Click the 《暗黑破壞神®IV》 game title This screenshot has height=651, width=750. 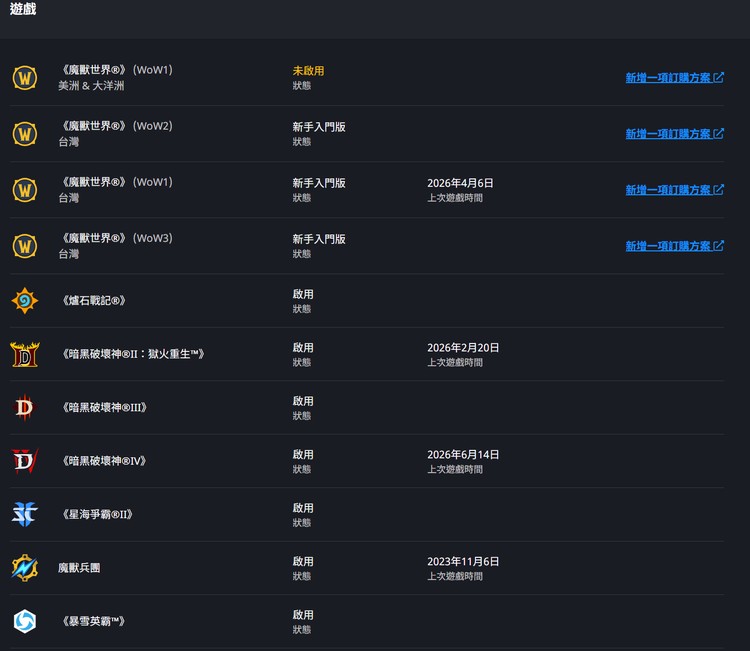(x=104, y=461)
